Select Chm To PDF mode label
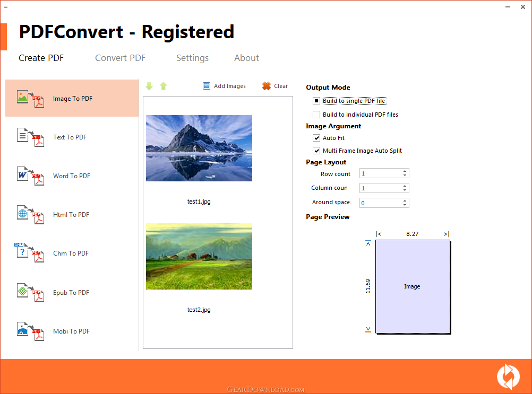Viewport: 532px width, 394px height. click(71, 253)
